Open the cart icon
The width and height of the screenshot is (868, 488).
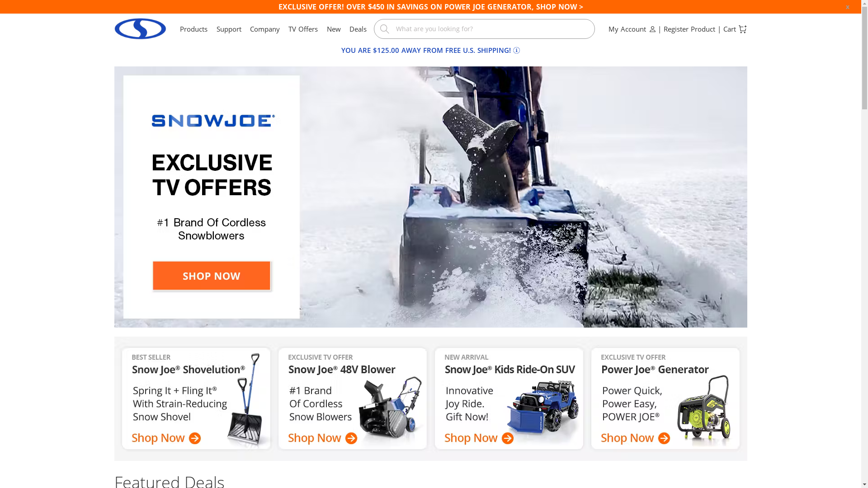pyautogui.click(x=742, y=29)
